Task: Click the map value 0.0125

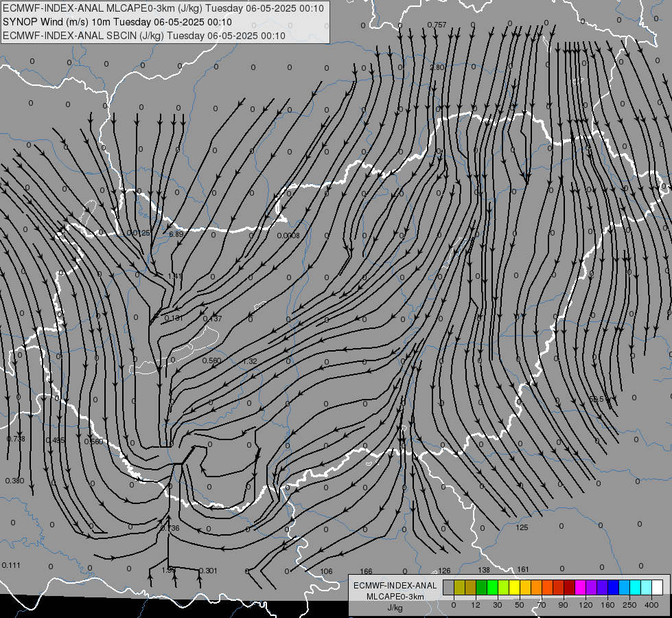Action: [139, 233]
